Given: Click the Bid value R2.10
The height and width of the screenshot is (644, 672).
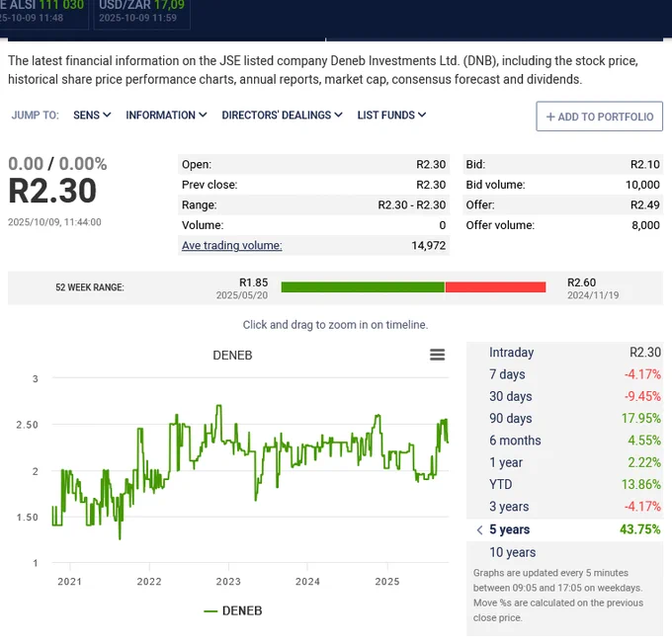Looking at the screenshot, I should 644,164.
